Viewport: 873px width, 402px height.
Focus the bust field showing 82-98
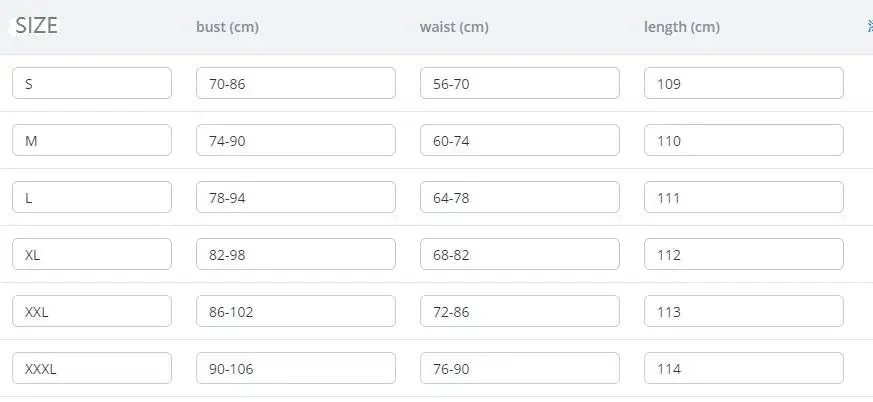pyautogui.click(x=295, y=255)
